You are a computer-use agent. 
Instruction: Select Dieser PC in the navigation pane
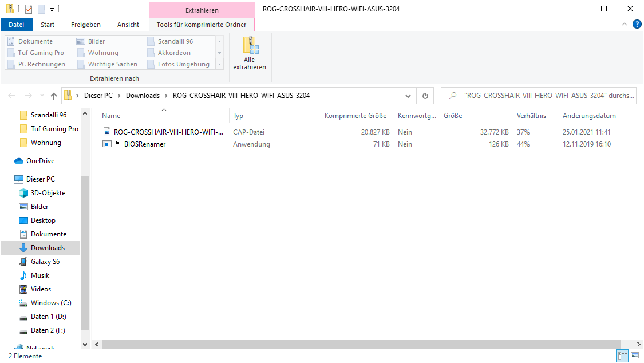point(34,179)
